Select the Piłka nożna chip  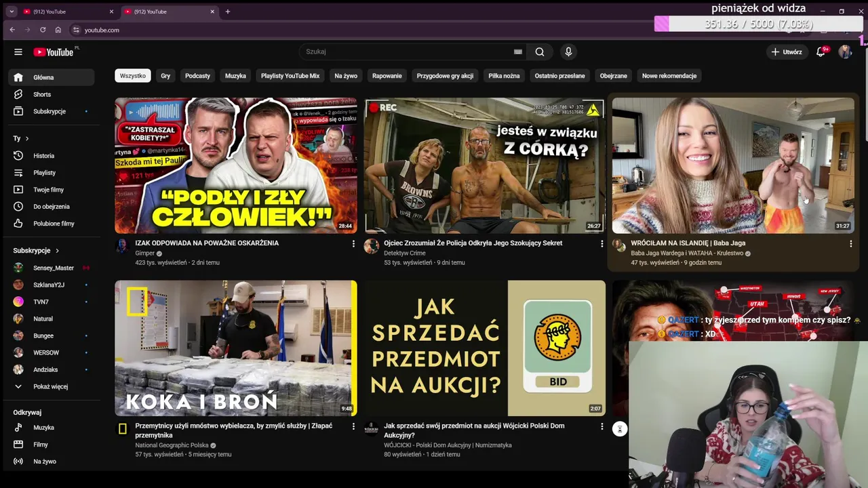504,76
